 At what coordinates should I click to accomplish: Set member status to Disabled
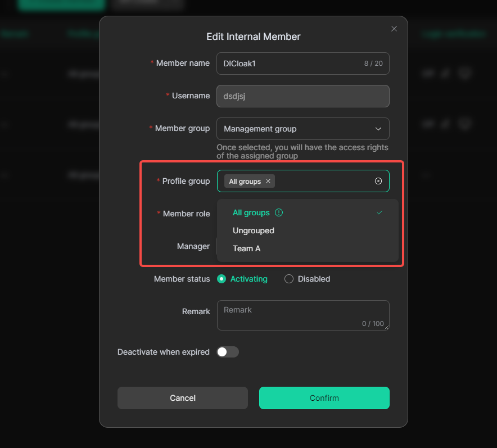pos(289,279)
